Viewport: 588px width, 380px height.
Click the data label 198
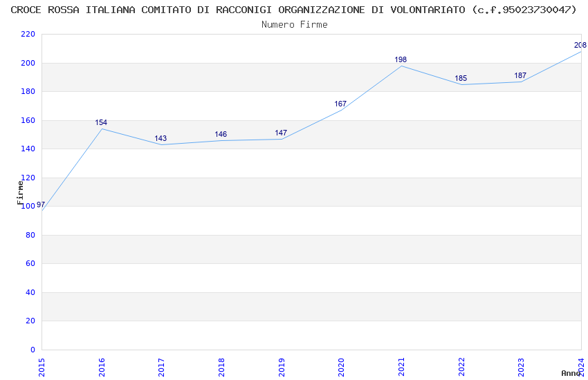click(401, 59)
